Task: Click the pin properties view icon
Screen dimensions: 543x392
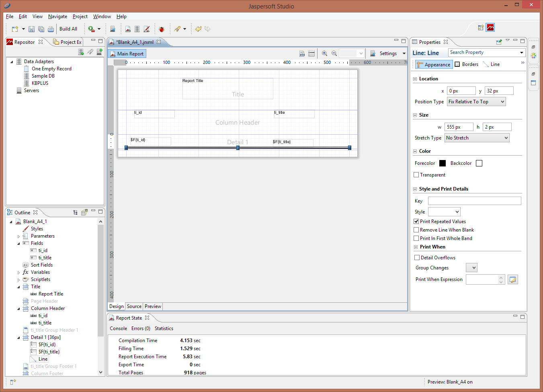Action: pyautogui.click(x=499, y=42)
